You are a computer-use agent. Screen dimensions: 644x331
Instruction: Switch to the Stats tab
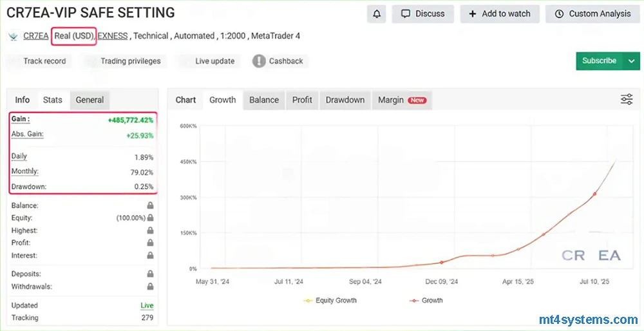tap(53, 100)
